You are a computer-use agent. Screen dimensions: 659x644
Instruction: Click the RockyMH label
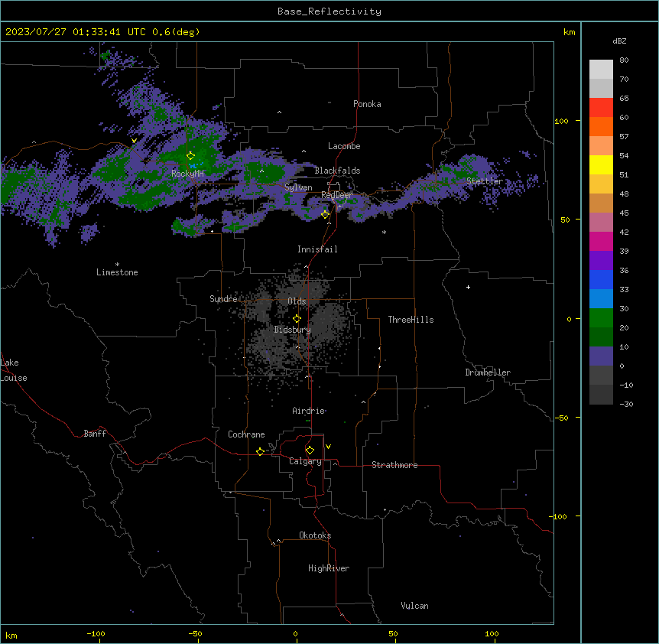pyautogui.click(x=187, y=173)
